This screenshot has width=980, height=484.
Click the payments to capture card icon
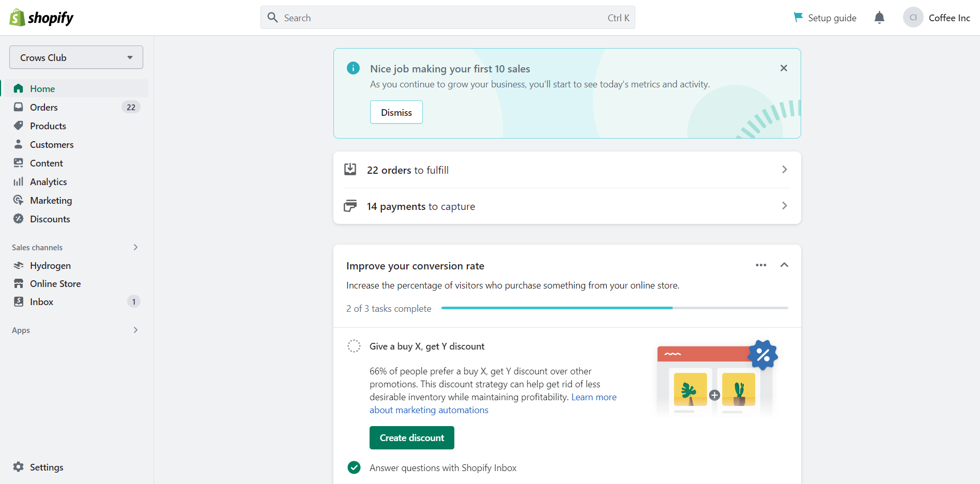click(350, 206)
